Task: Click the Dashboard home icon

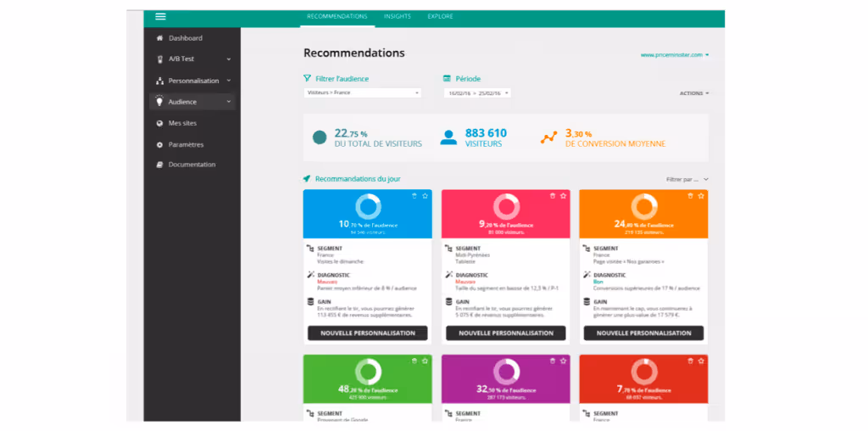Action: point(160,38)
